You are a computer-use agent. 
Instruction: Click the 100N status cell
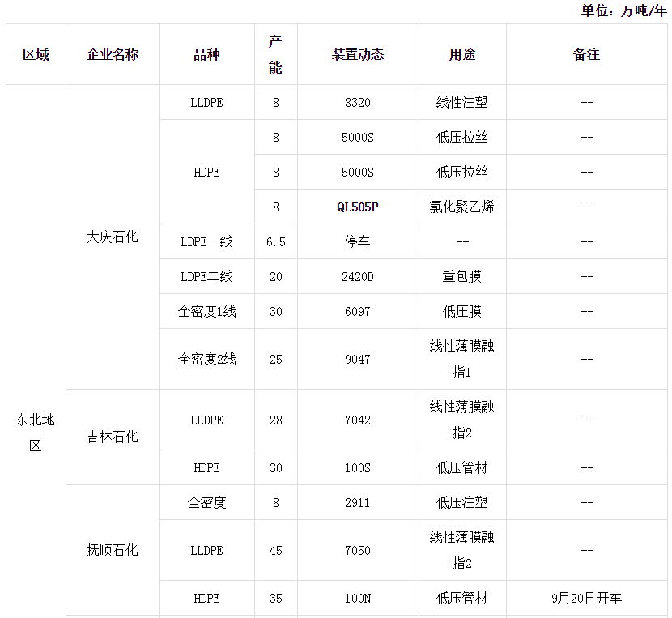point(358,598)
